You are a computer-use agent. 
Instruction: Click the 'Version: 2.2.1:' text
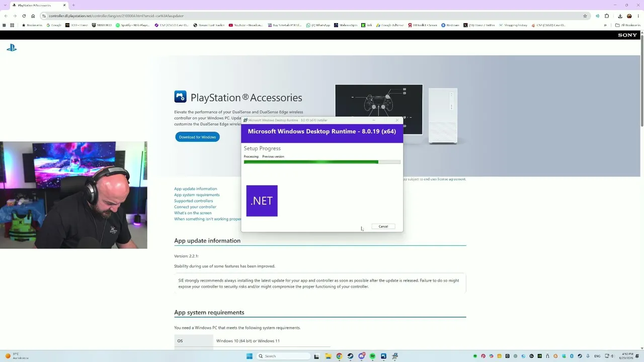coord(186,256)
